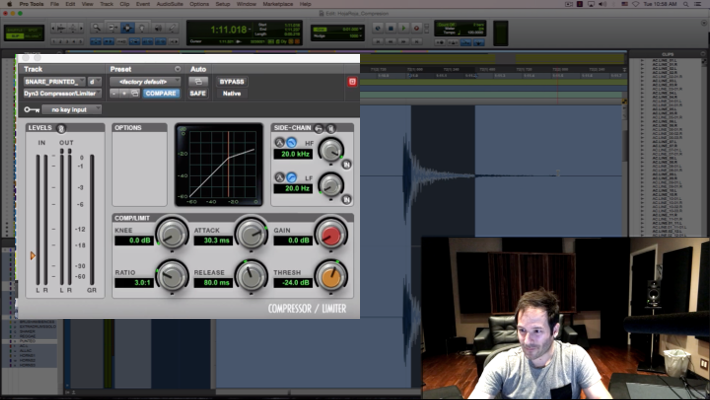
Task: Open the File menu
Action: pos(55,4)
